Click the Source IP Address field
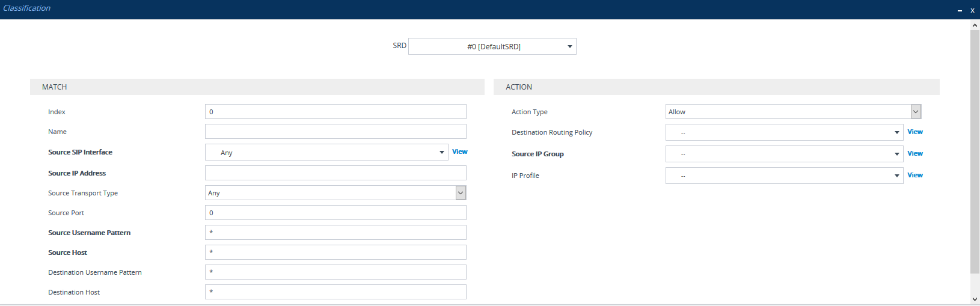Image resolution: width=980 pixels, height=306 pixels. [335, 173]
